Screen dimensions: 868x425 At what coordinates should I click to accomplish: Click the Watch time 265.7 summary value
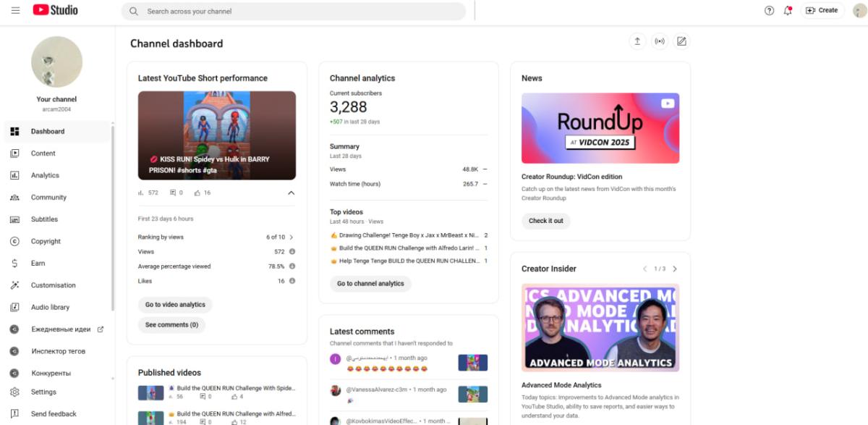coord(470,184)
